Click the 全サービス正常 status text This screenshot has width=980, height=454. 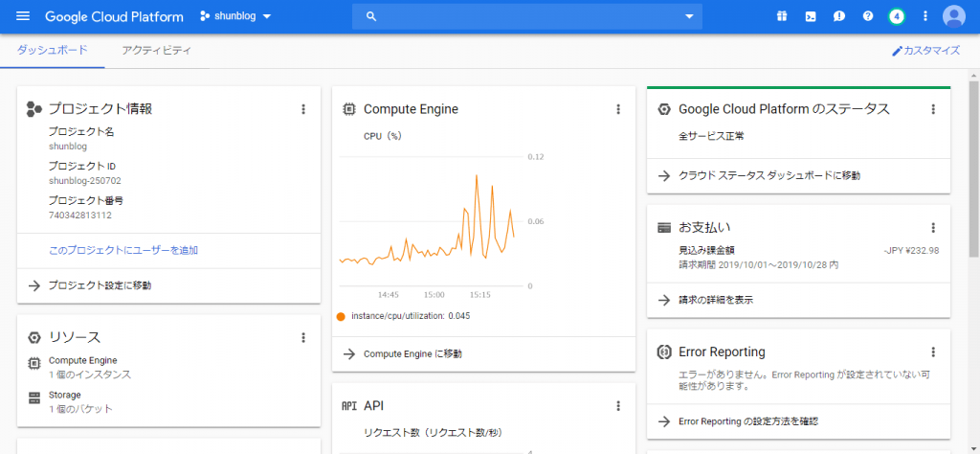(x=711, y=136)
